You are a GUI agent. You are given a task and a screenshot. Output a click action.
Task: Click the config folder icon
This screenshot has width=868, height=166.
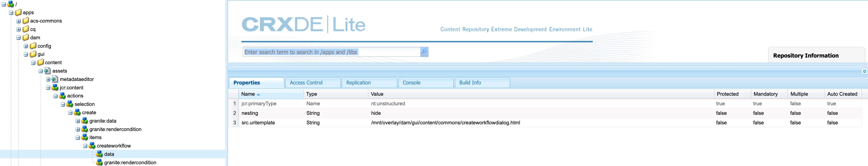pyautogui.click(x=33, y=46)
